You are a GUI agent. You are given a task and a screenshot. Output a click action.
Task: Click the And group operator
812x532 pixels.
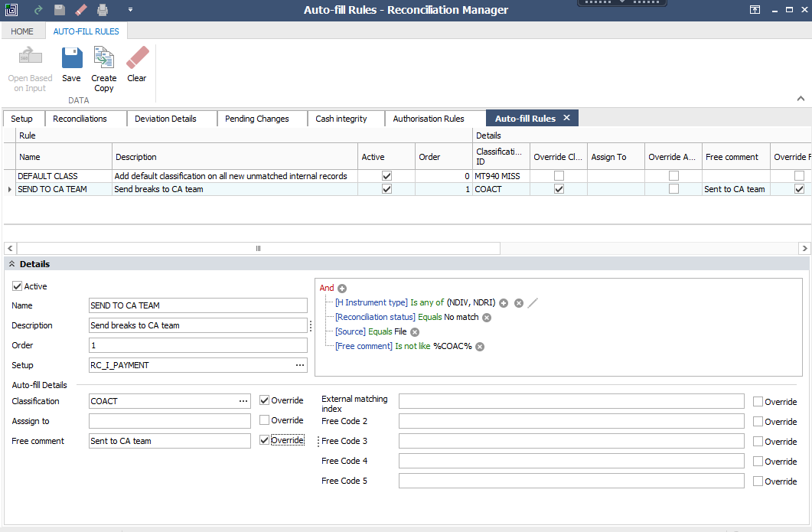click(x=327, y=288)
